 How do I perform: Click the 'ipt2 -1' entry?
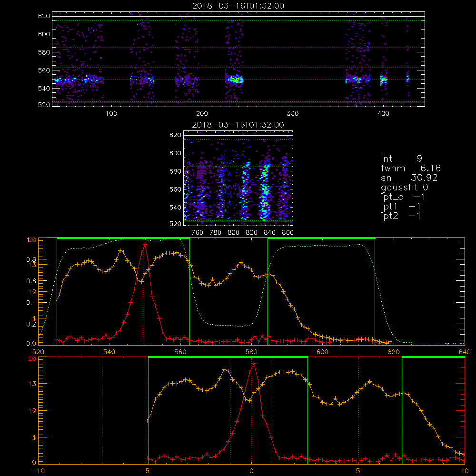[400, 216]
